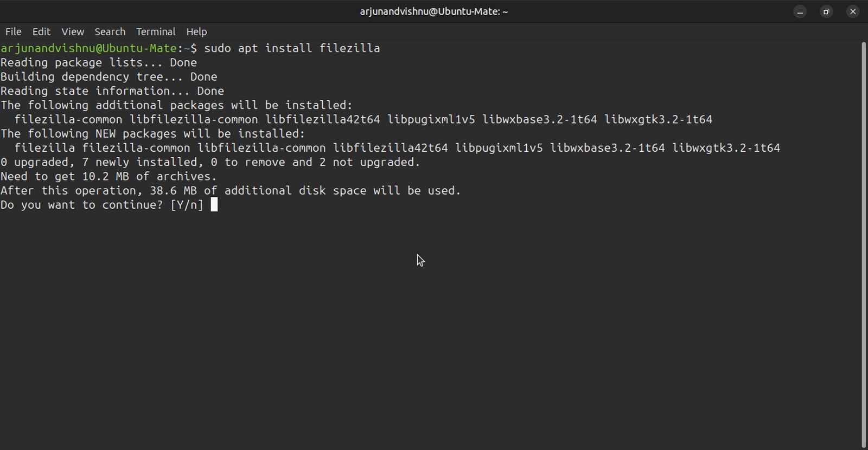Screen dimensions: 868x450
Task: Click the terminal's vertical scrollbar
Action: [x=864, y=244]
